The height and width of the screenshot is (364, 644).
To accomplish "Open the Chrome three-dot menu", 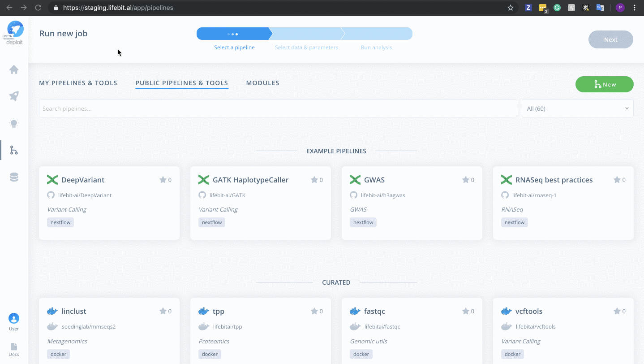I will coord(635,8).
